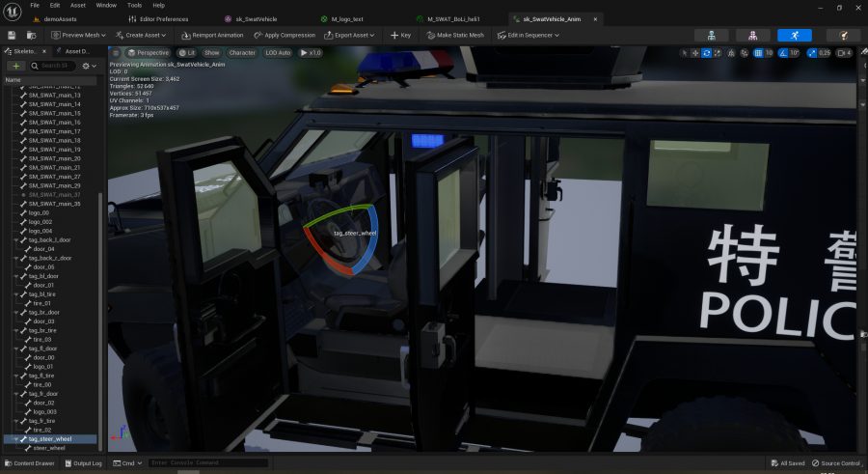Viewport: 868px width, 474px height.
Task: Select the Animation mode running-figure button
Action: tap(795, 36)
